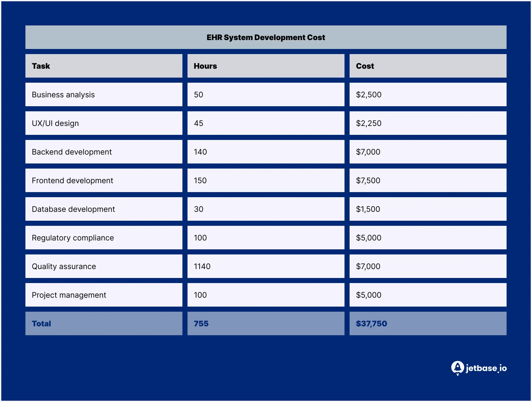This screenshot has width=532, height=402.
Task: Click the 50 hours cell for Business analysis
Action: click(x=198, y=94)
